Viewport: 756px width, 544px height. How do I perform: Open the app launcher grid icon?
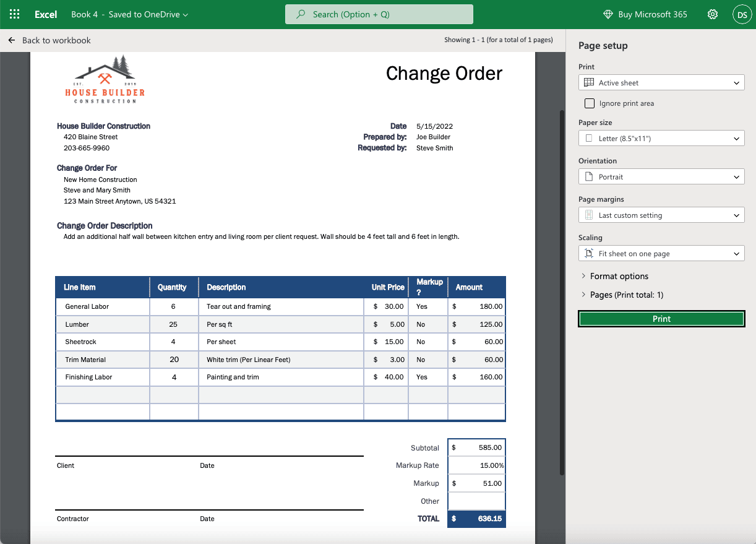[15, 14]
